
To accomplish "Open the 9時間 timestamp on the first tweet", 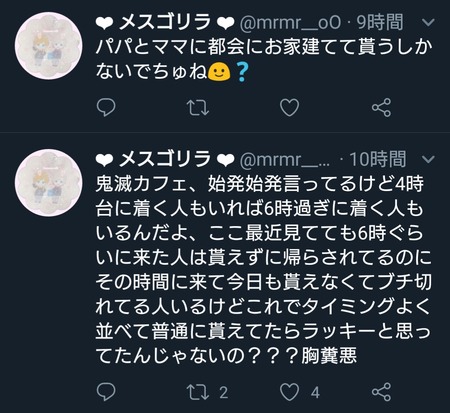I will (x=380, y=22).
